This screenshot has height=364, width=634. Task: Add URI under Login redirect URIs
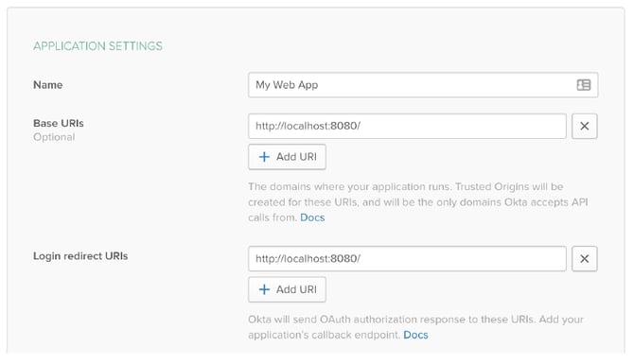coord(287,289)
